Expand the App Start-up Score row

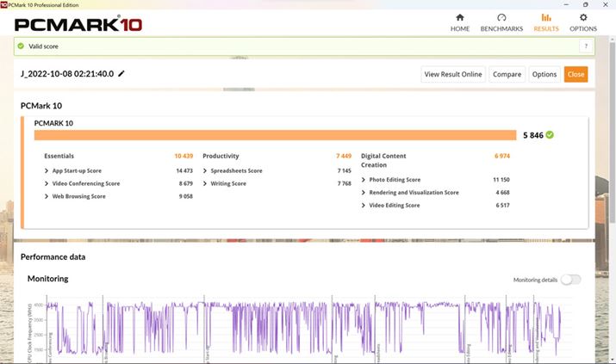coord(47,171)
